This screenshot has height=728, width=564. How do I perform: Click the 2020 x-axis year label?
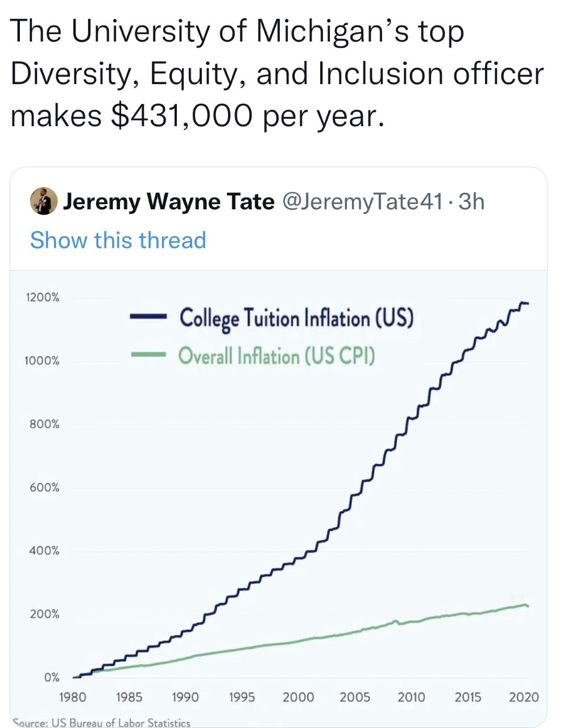pyautogui.click(x=524, y=697)
